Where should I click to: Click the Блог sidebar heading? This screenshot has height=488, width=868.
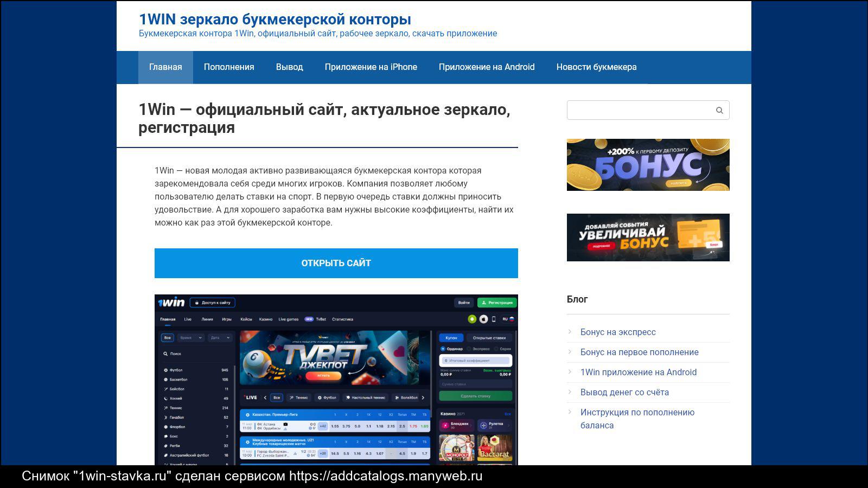click(577, 299)
